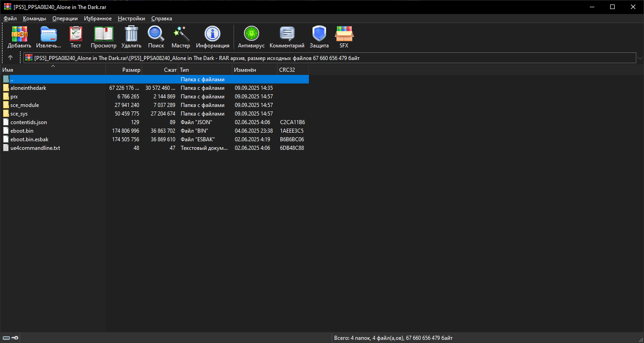644x343 pixels.
Task: Sort by Изменён column header
Action: 255,70
